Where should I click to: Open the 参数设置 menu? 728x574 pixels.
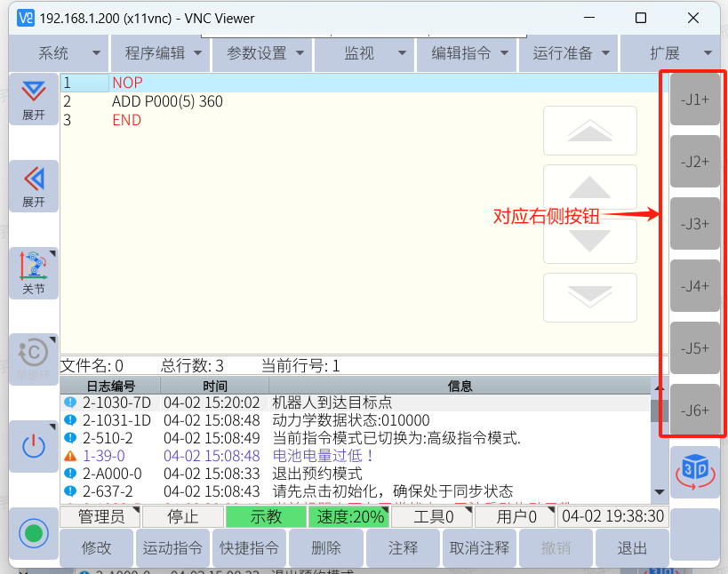point(262,53)
